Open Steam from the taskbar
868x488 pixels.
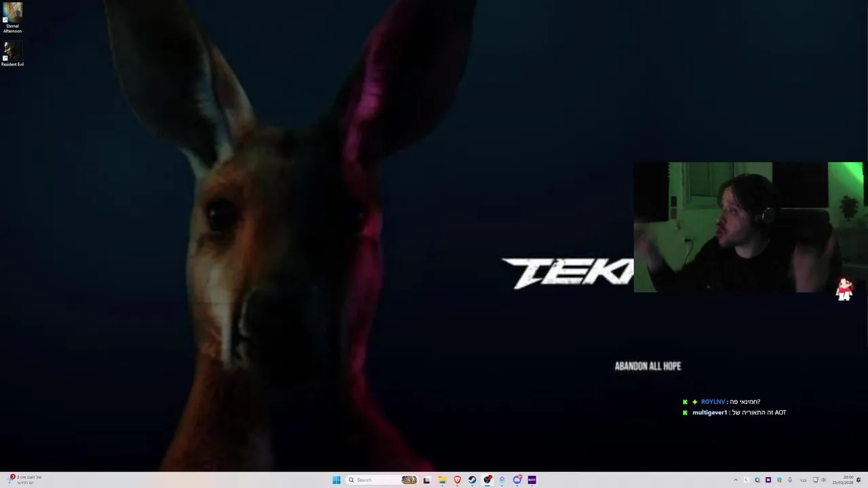[472, 480]
